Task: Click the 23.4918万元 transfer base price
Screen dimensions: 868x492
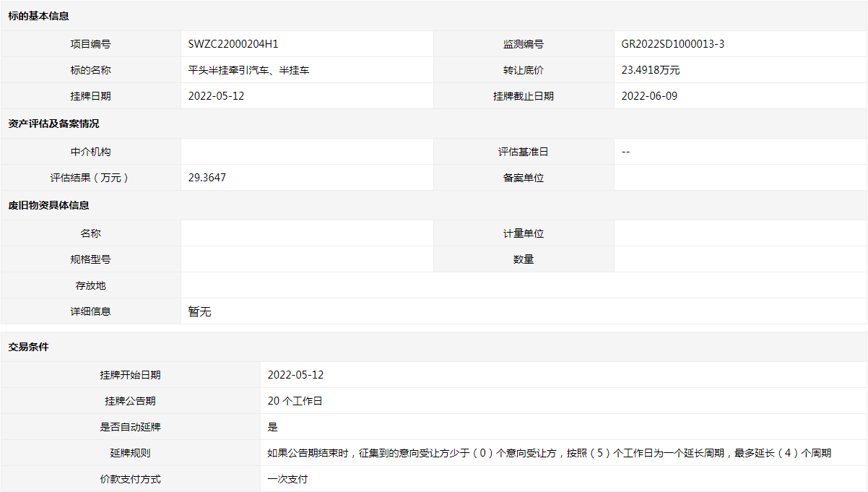Action: [651, 70]
